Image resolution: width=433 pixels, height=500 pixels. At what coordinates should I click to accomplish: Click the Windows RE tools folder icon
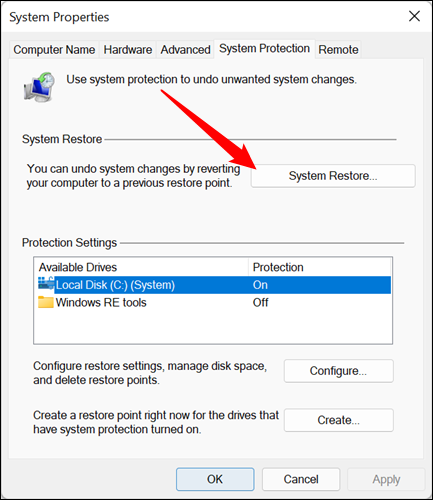click(x=46, y=302)
